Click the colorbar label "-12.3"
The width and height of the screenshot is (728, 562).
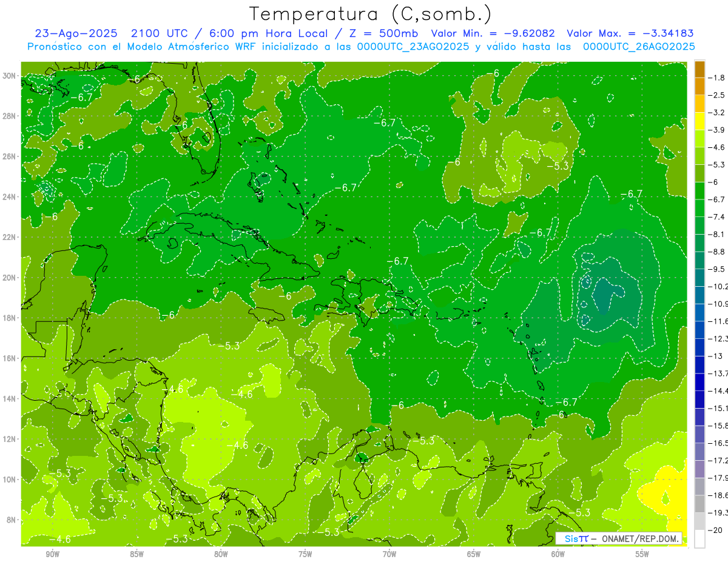coord(718,338)
